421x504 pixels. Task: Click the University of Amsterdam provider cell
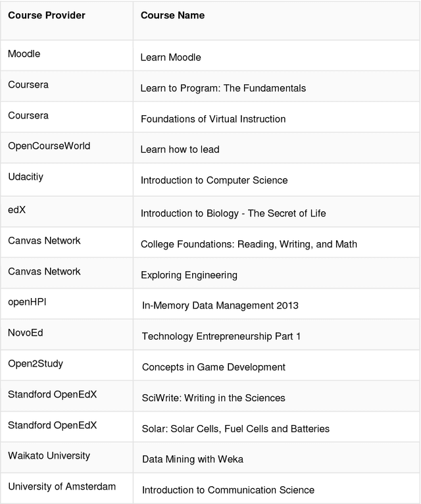(x=62, y=487)
